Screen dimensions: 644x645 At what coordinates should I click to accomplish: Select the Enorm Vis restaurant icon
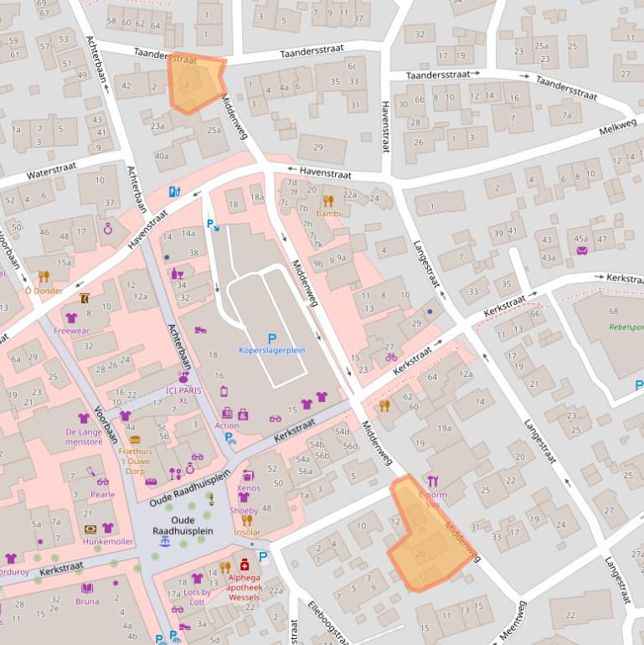pyautogui.click(x=432, y=481)
